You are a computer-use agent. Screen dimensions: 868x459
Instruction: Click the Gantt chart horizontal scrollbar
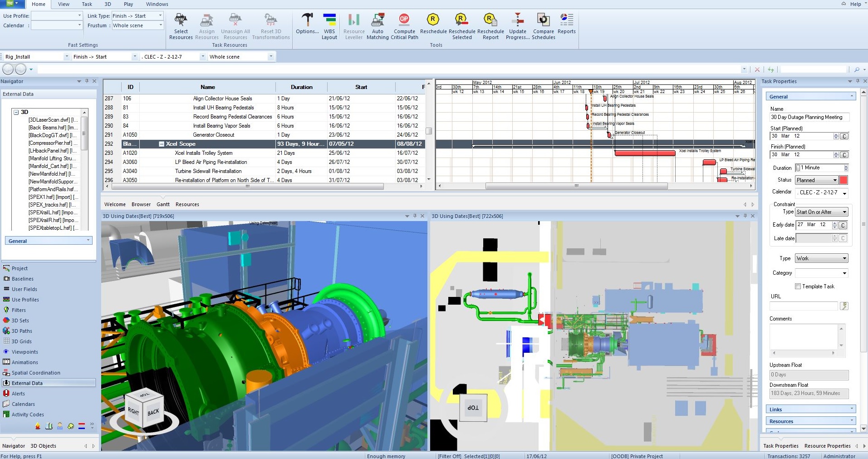pyautogui.click(x=576, y=186)
